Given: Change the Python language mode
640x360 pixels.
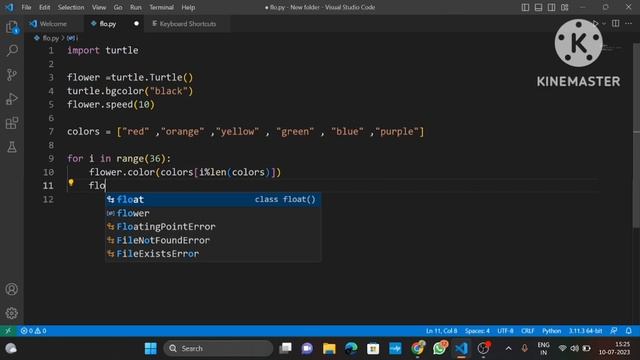Looking at the screenshot, I should 551,331.
